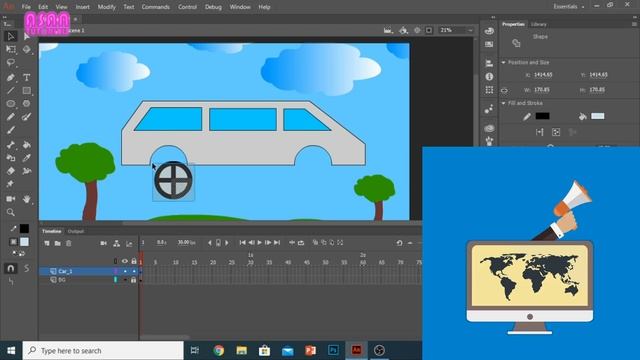This screenshot has height=360, width=640.
Task: Select the Pen tool
Action: point(11,77)
